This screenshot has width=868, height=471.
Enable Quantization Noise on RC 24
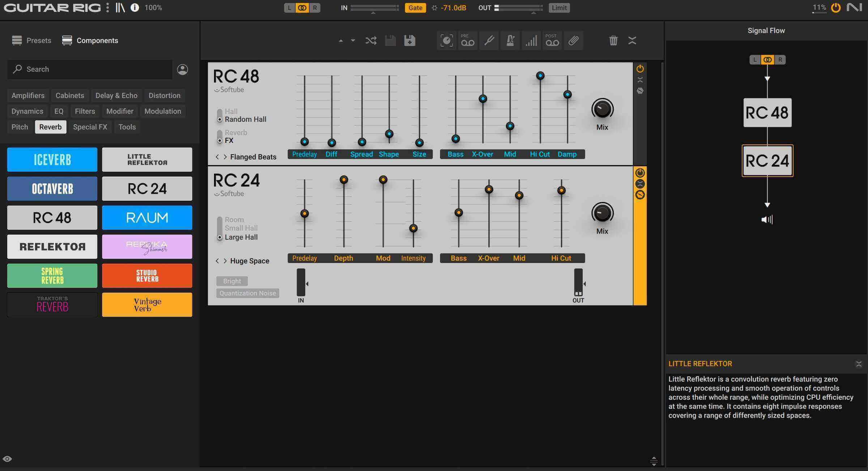tap(248, 293)
